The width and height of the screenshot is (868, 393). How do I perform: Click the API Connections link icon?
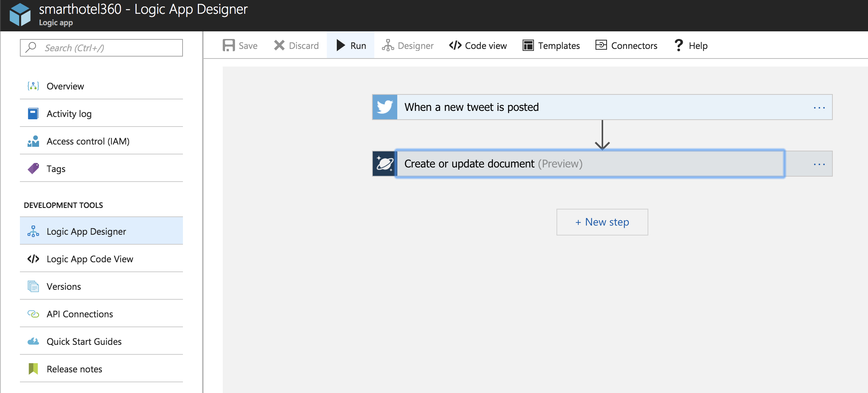pos(33,314)
